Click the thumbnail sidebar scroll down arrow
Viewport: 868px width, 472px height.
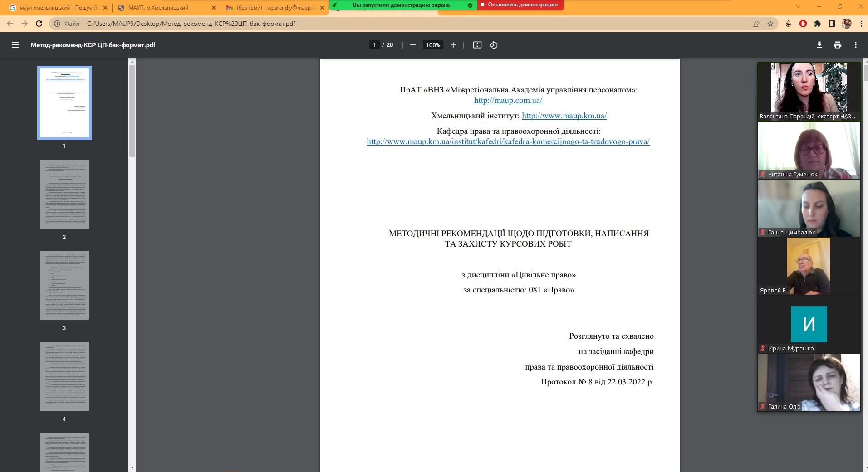pyautogui.click(x=132, y=467)
